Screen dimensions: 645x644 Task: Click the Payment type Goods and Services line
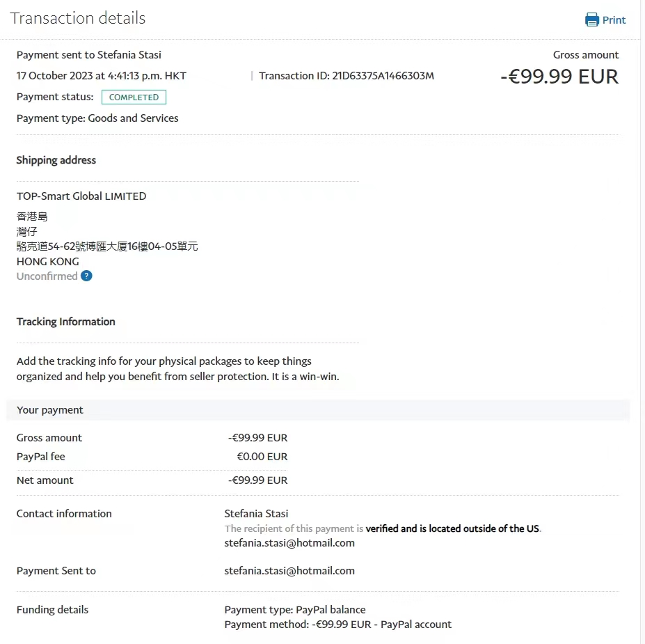[97, 118]
